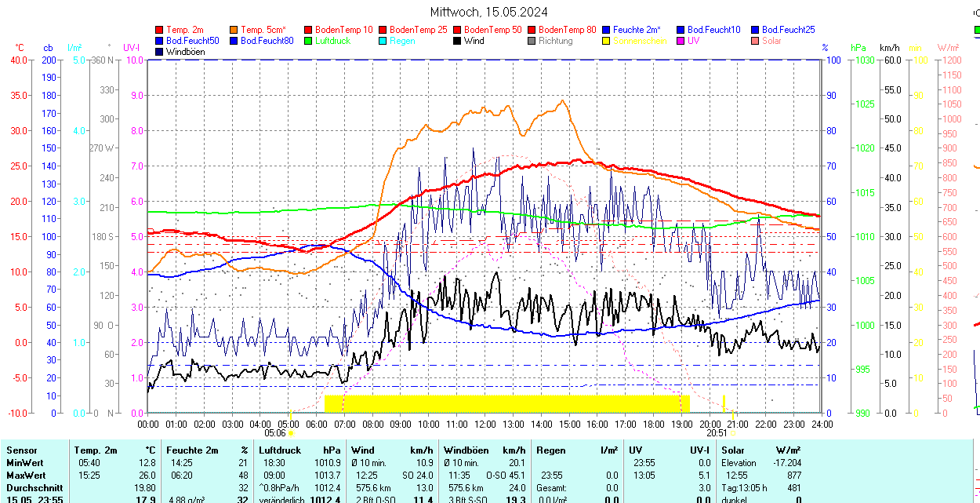Select the Bod.Feucht80 legend label
Image resolution: width=980 pixels, height=503 pixels.
(x=267, y=41)
